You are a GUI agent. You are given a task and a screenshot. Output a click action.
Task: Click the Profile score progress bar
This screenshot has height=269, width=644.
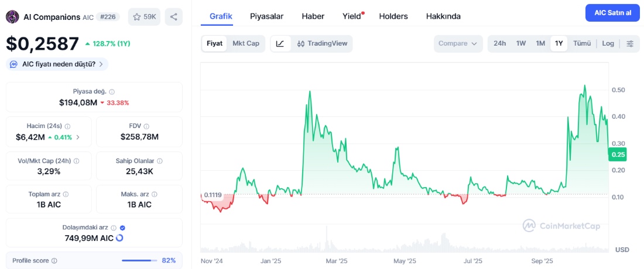pyautogui.click(x=139, y=261)
